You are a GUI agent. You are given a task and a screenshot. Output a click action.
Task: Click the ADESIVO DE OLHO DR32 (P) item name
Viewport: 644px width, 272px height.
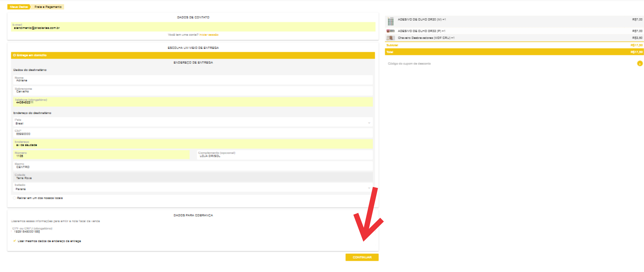pos(422,31)
